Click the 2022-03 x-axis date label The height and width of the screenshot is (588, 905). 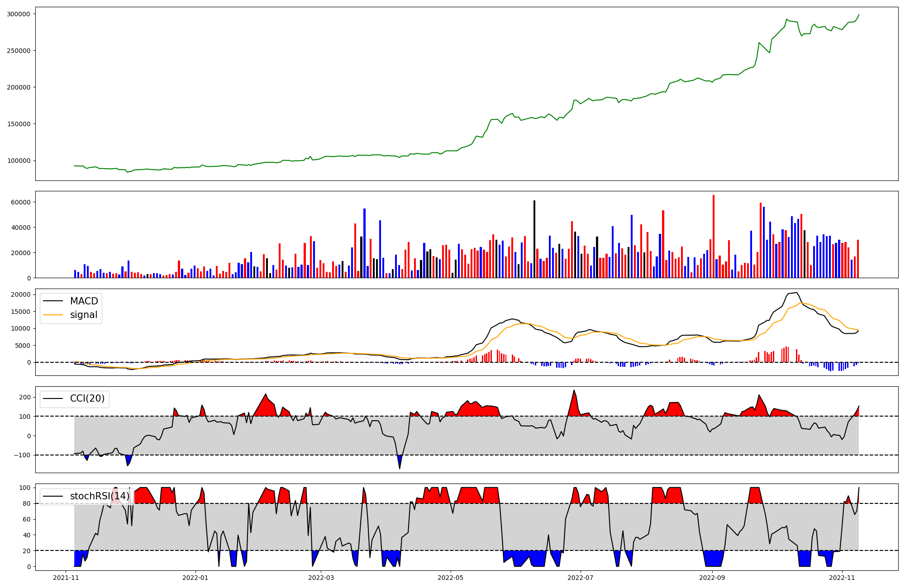[321, 578]
